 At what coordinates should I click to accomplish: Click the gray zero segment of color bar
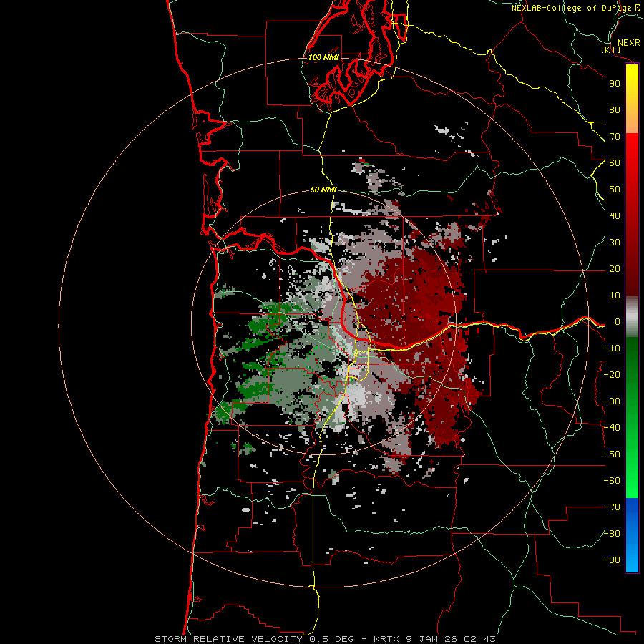[632, 317]
